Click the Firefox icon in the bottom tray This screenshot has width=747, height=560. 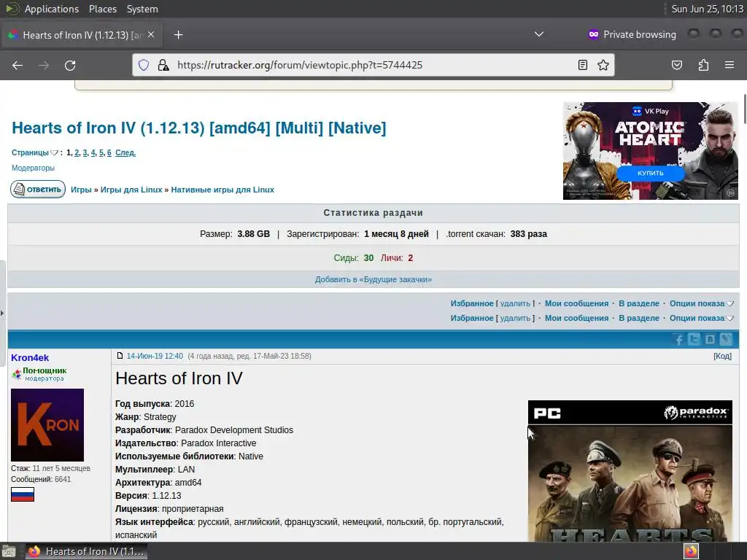691,551
